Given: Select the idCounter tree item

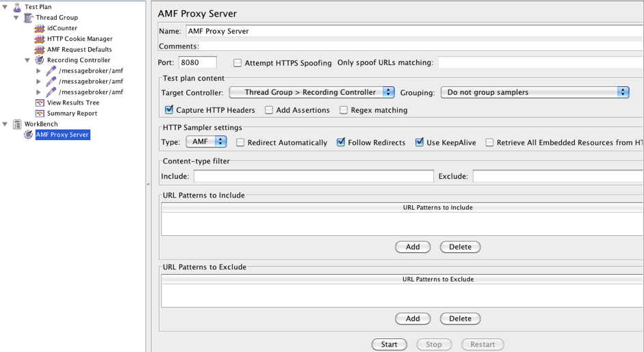Looking at the screenshot, I should click(62, 28).
